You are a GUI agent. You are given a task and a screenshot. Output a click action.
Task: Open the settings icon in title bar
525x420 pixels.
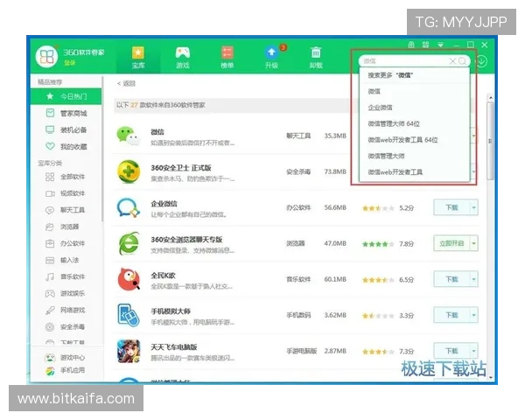click(x=425, y=45)
